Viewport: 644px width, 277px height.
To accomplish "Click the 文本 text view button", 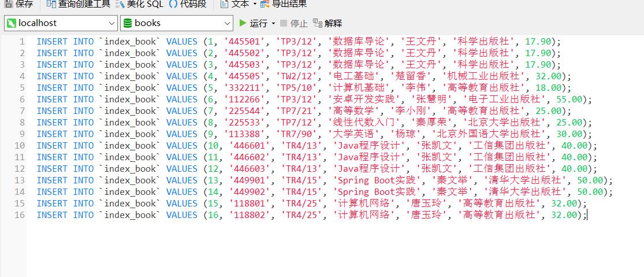I will pyautogui.click(x=235, y=4).
